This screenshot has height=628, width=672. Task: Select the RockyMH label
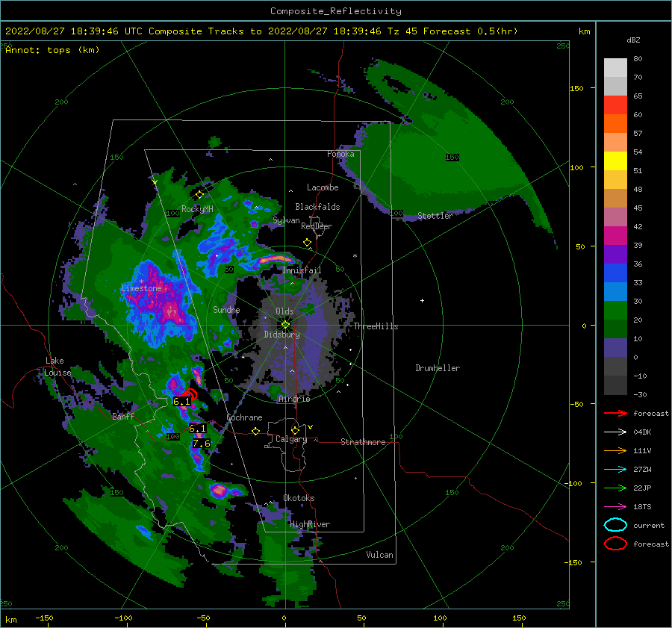pos(197,209)
